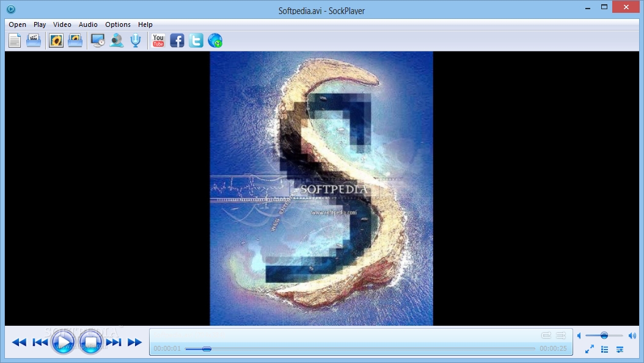Open the Video menu

[62, 24]
